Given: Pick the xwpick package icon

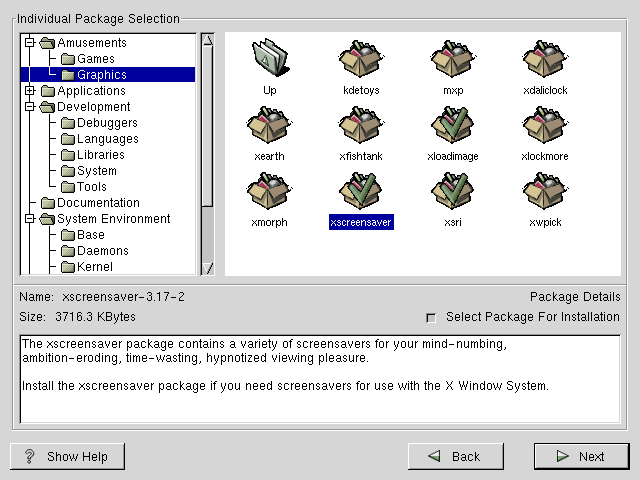Looking at the screenshot, I should pos(545,192).
